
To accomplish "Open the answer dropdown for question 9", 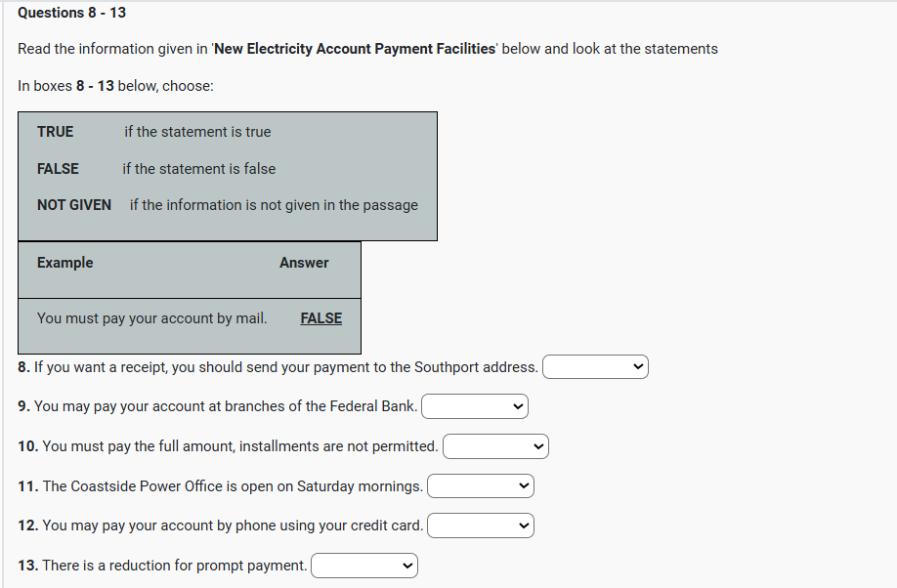I will pos(474,406).
